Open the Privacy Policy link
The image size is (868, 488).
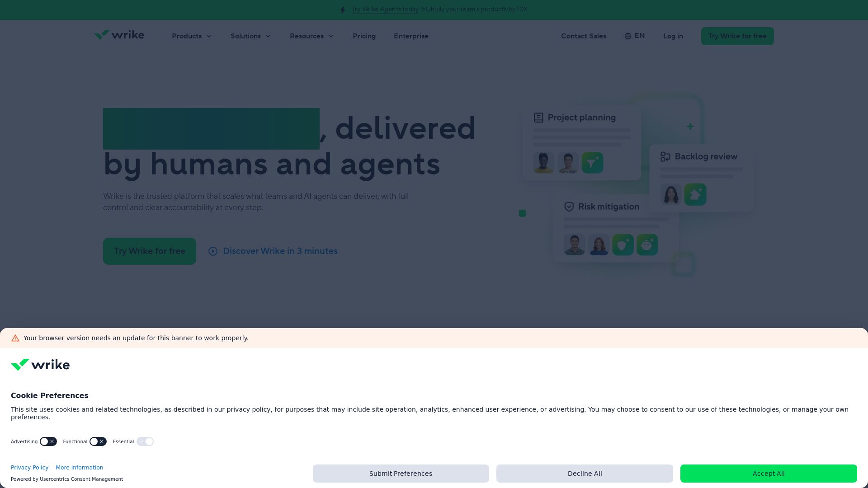click(29, 468)
